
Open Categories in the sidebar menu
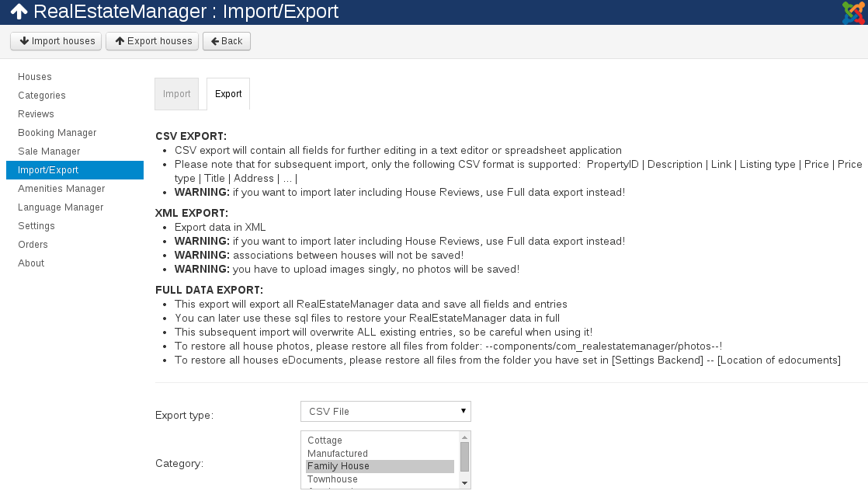[41, 95]
